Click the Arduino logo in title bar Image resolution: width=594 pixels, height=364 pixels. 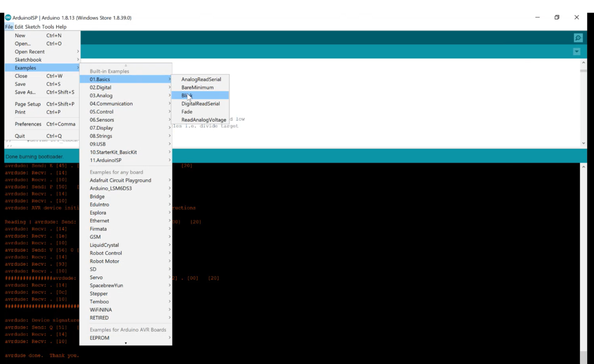pyautogui.click(x=8, y=17)
